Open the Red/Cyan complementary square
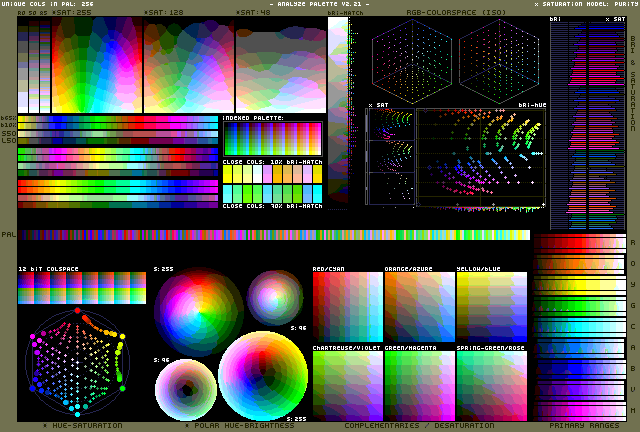640x432 pixels. tap(348, 307)
